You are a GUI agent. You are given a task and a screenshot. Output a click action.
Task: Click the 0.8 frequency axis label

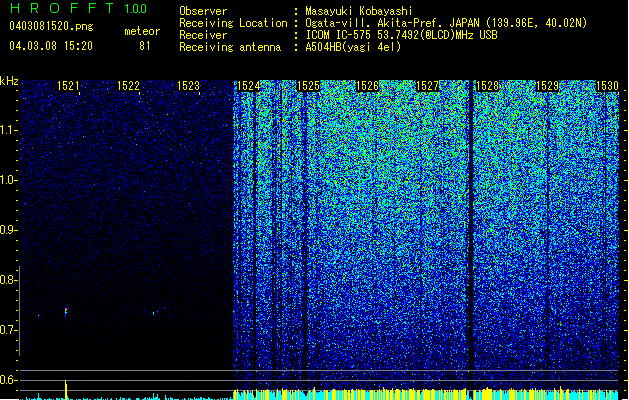pyautogui.click(x=8, y=280)
